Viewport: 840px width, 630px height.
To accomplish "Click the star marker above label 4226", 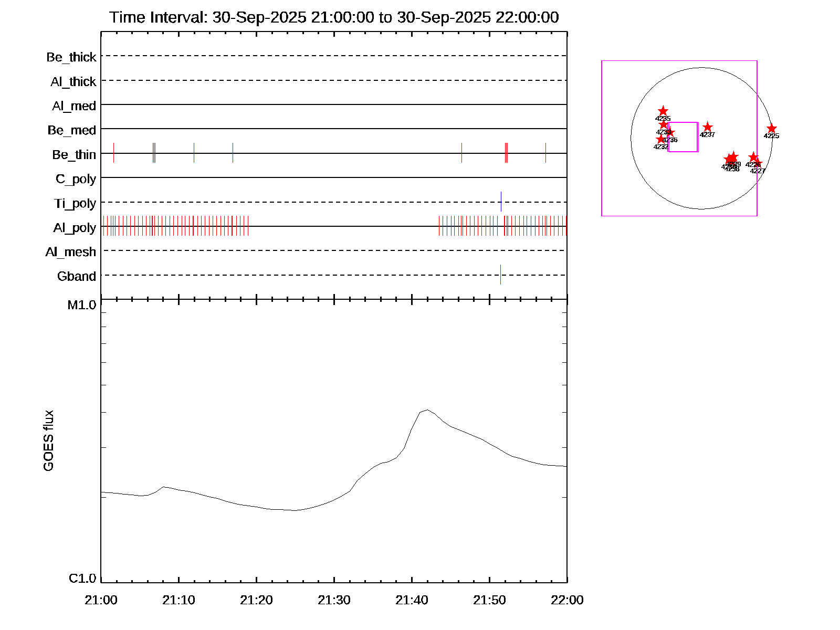I will 753,157.
